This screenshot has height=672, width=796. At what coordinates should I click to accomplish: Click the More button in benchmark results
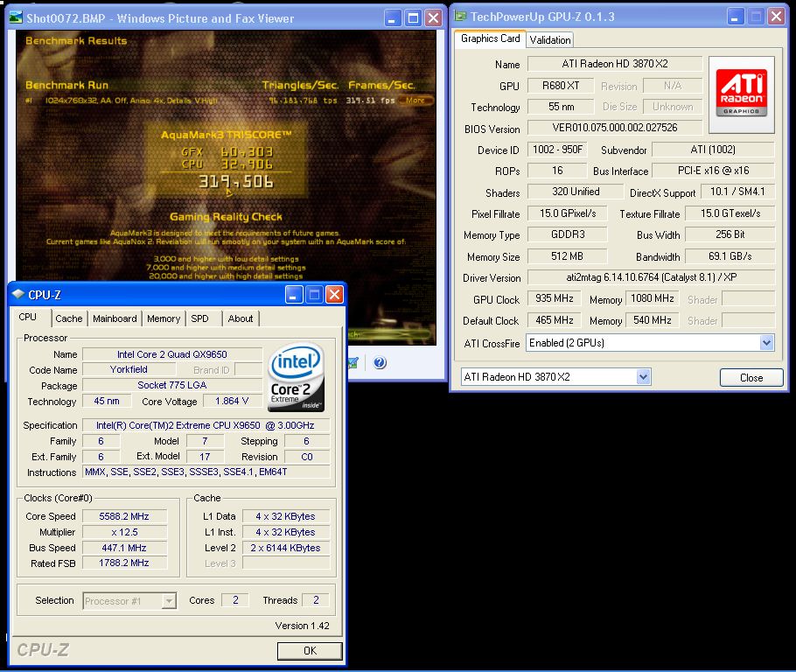coord(416,101)
